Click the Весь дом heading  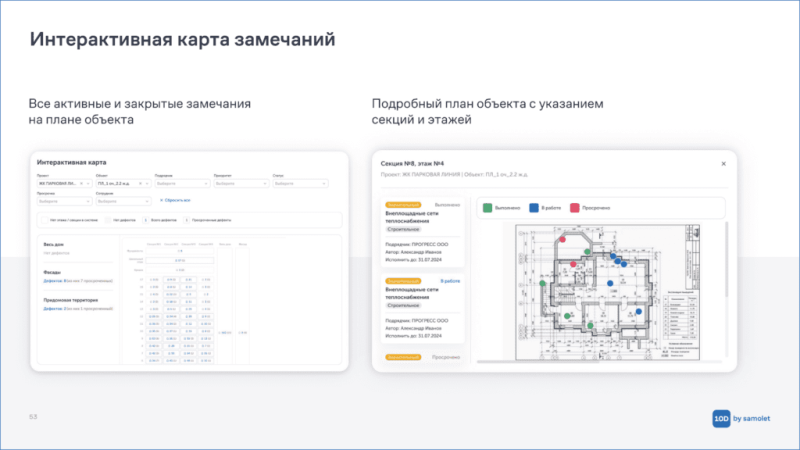[x=54, y=244]
